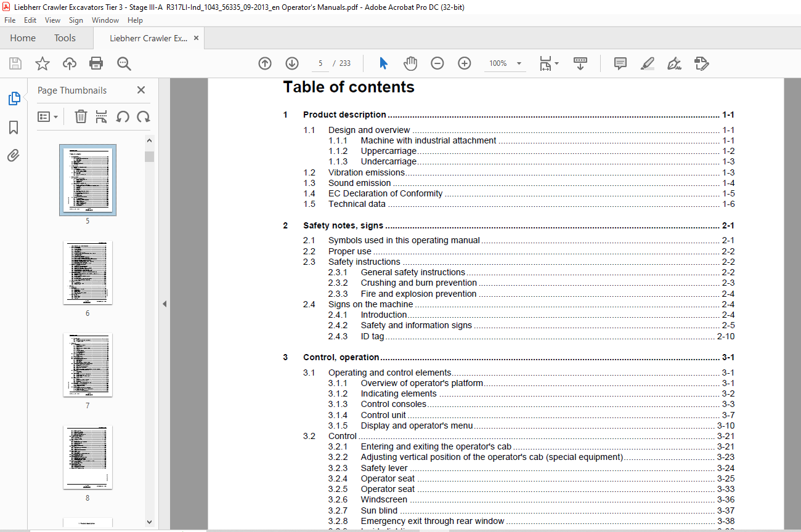Open the zoom percentage dropdown
The height and width of the screenshot is (532, 801).
[519, 63]
